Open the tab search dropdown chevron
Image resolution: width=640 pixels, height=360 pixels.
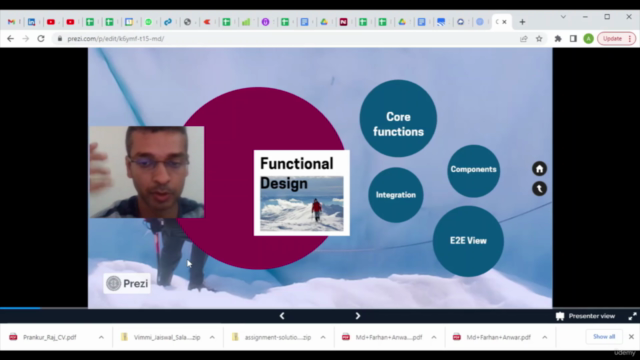click(x=563, y=17)
